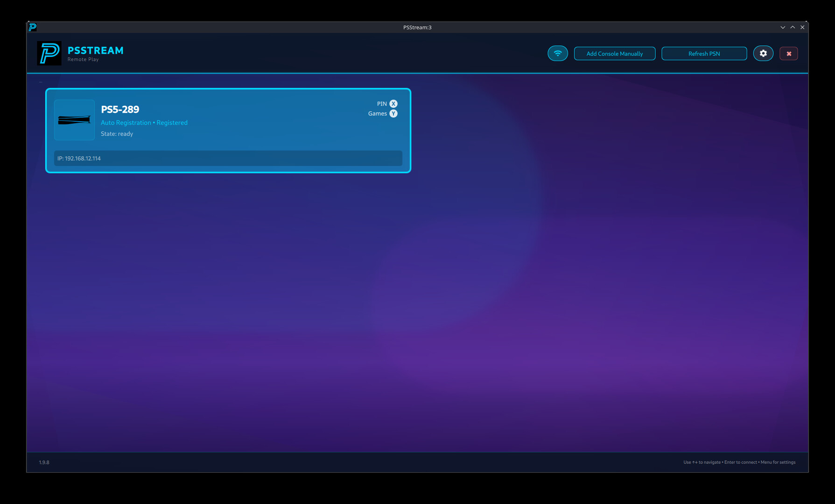Click the Registered status text

172,122
